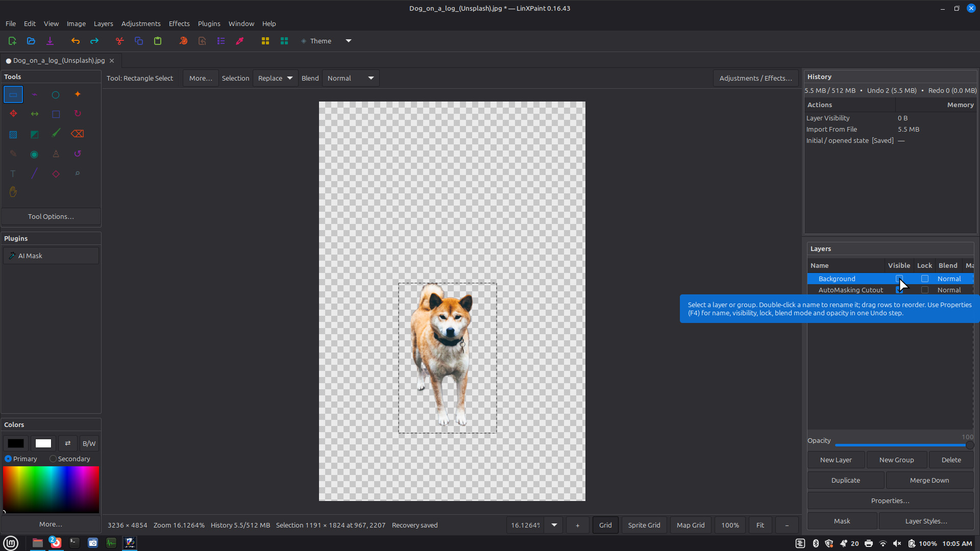This screenshot has height=551, width=980.
Task: Click the pink eyedropper toolbar icon
Action: tap(240, 41)
